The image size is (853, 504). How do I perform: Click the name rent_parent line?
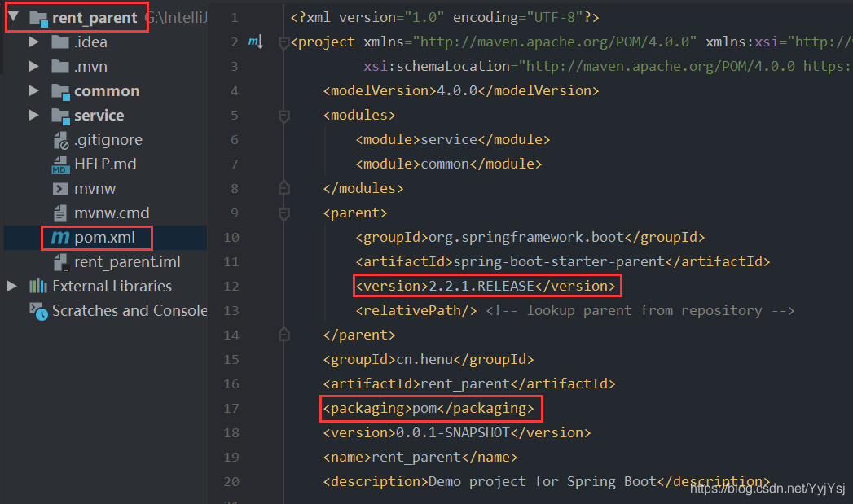(x=420, y=458)
